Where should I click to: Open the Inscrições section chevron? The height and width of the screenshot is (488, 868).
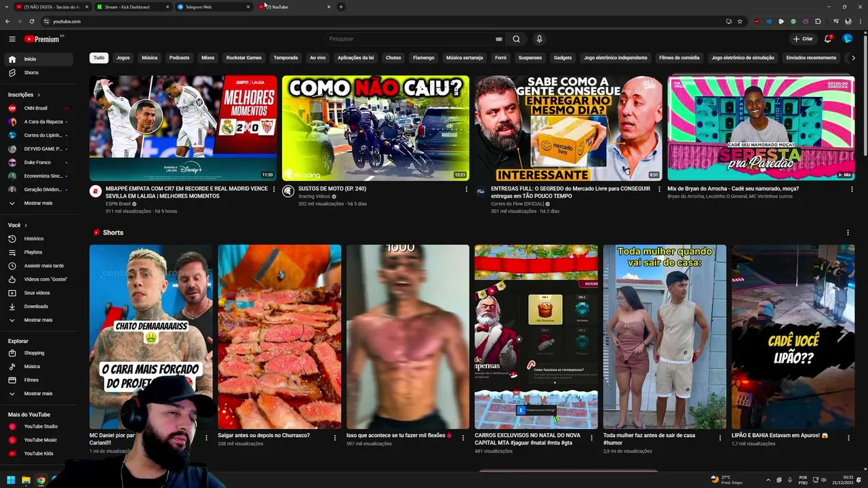[39, 95]
